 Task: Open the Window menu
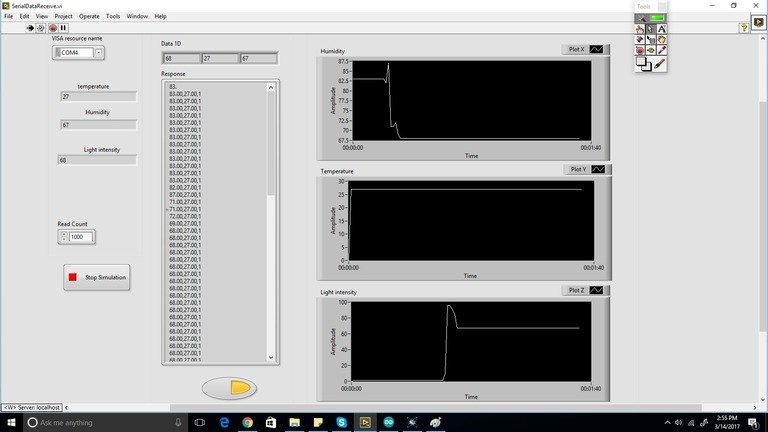[x=137, y=16]
